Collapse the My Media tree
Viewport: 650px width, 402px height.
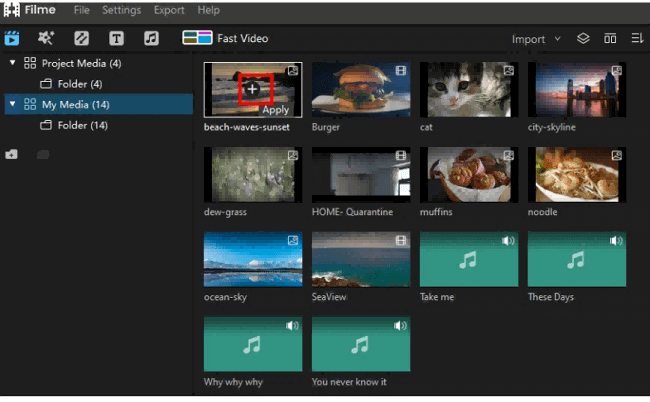point(12,104)
